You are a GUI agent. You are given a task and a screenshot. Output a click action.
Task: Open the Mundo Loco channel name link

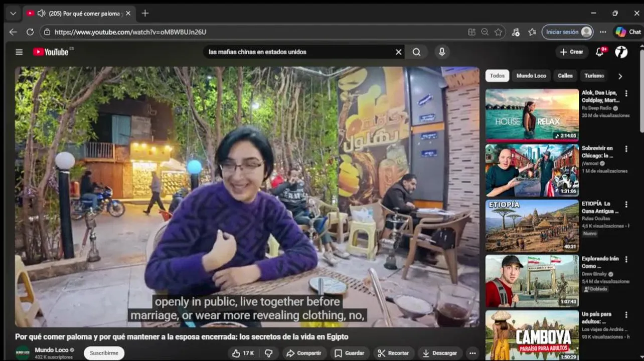click(x=51, y=350)
